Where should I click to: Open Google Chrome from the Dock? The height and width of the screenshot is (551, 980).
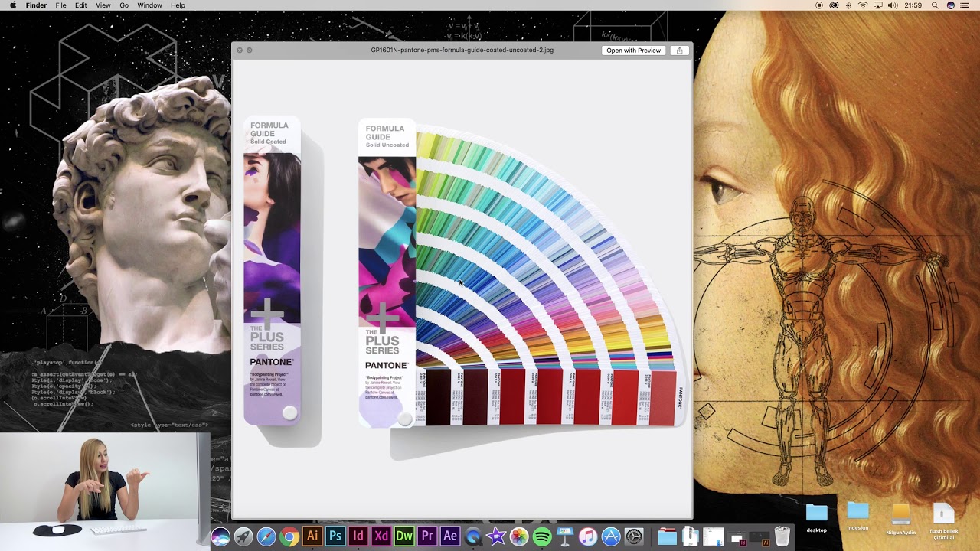tap(289, 536)
